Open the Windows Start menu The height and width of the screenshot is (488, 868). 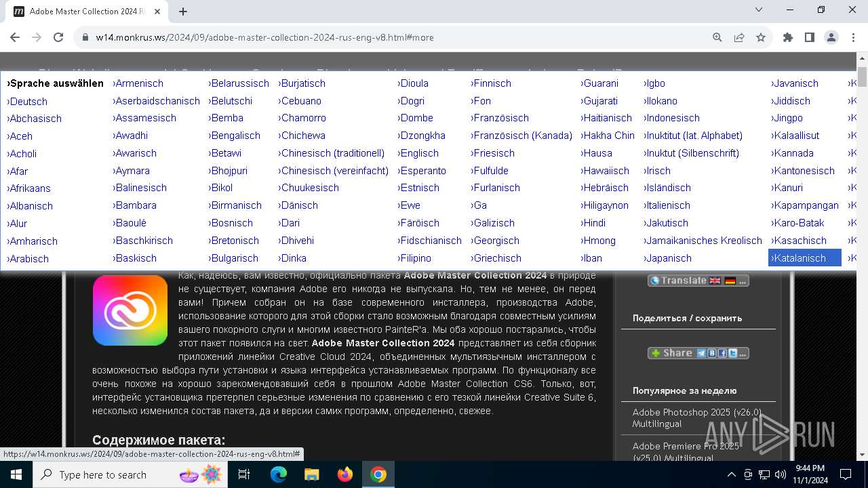(16, 474)
